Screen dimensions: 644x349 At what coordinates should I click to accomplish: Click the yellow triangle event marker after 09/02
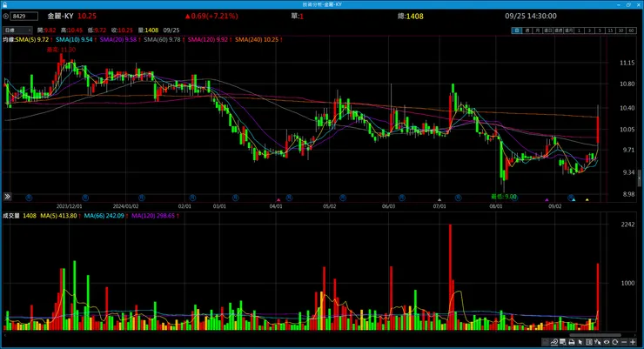[587, 200]
